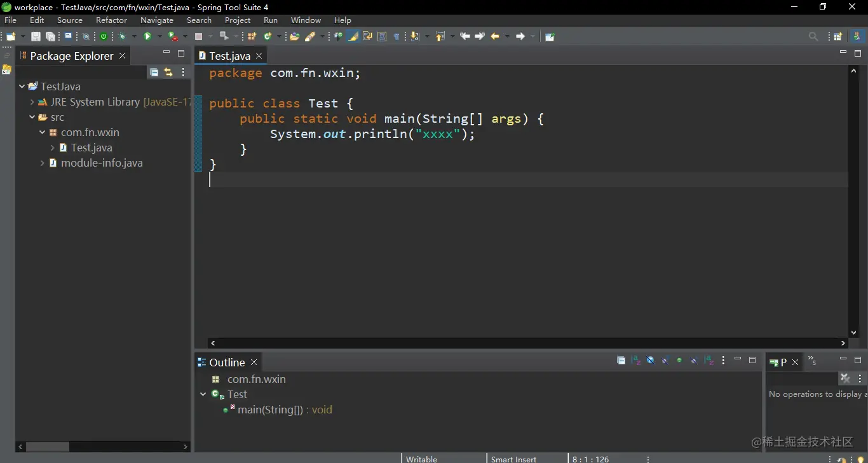Image resolution: width=868 pixels, height=463 pixels.
Task: Open the Back history dropdown arrow
Action: coord(506,37)
